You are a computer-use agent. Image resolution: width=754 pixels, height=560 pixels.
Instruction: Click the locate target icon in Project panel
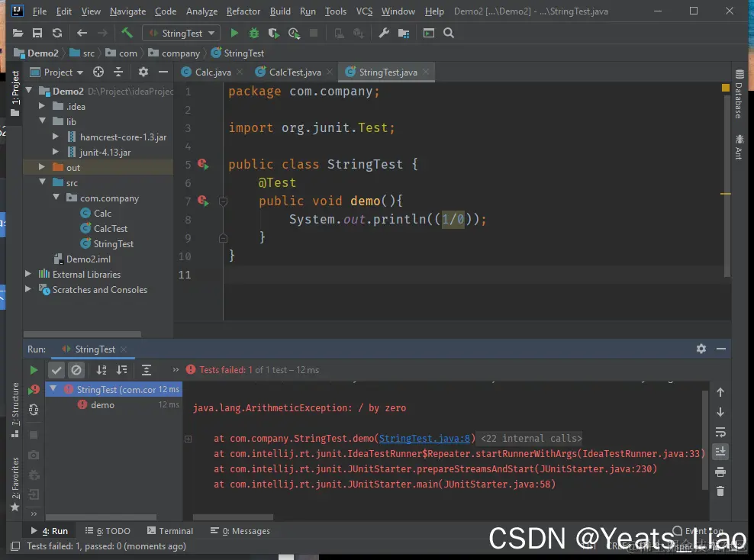click(x=98, y=72)
